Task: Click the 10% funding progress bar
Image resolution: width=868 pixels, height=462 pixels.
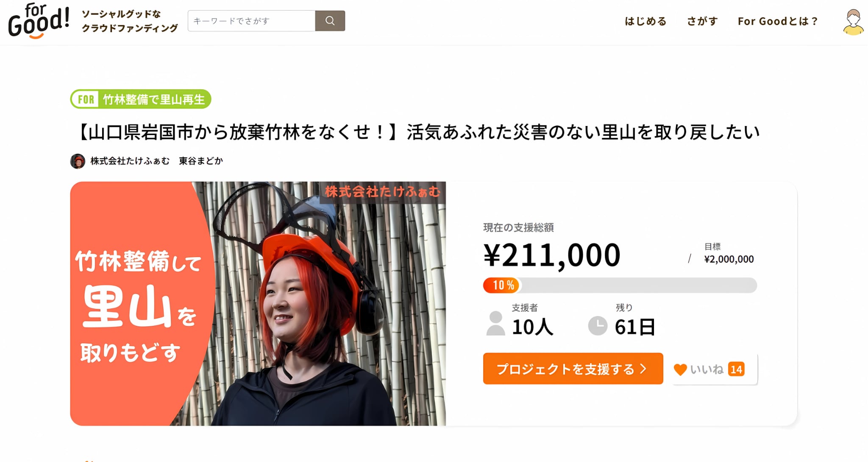Action: pyautogui.click(x=620, y=285)
